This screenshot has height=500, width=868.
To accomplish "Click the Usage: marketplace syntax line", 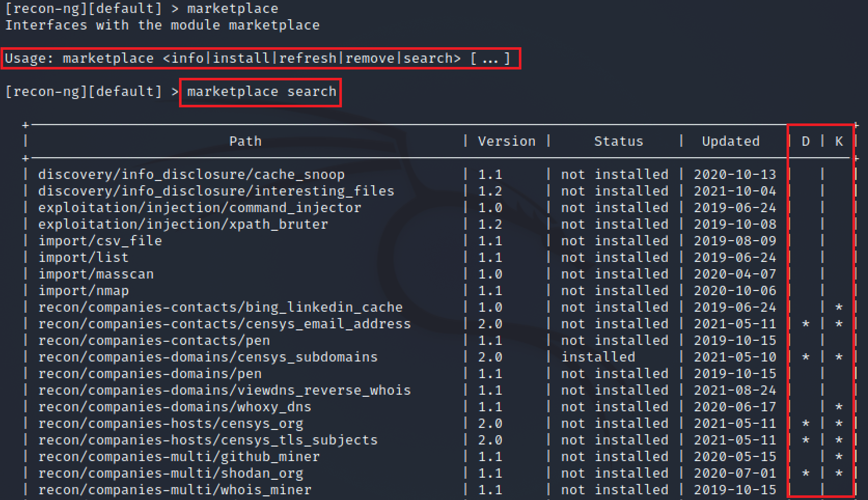I will [x=258, y=58].
